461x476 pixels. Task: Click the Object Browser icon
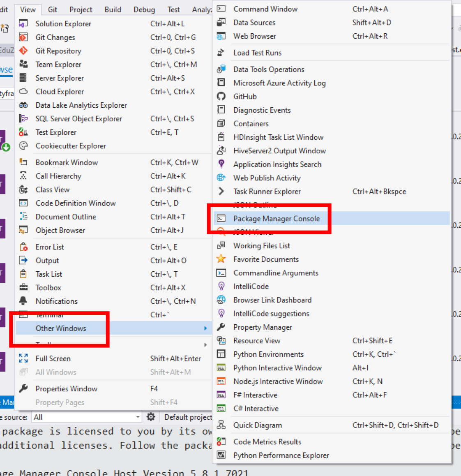coord(23,230)
